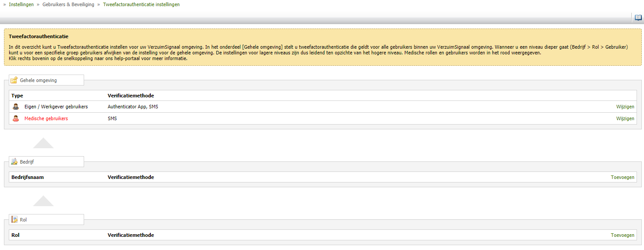Viewport: 644px width, 250px height.
Task: Select the Bedrijf section tab
Action: point(46,162)
